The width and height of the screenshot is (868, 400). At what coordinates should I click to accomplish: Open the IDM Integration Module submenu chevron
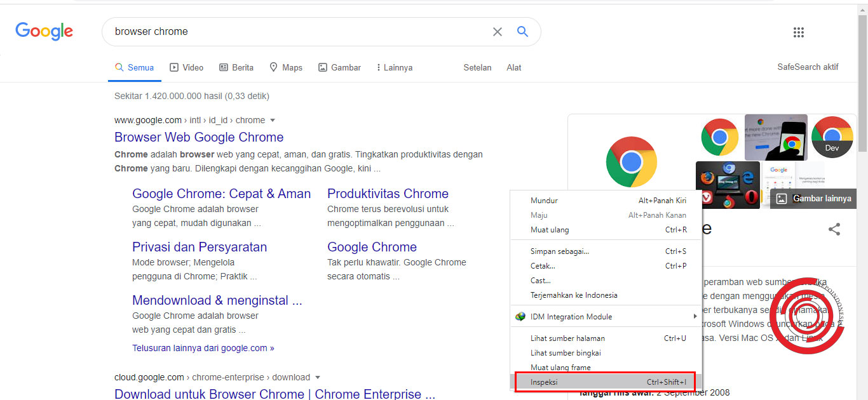tap(694, 316)
